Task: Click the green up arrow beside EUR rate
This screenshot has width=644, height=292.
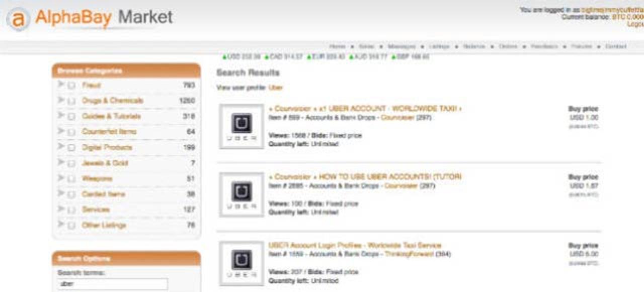Action: tap(309, 56)
